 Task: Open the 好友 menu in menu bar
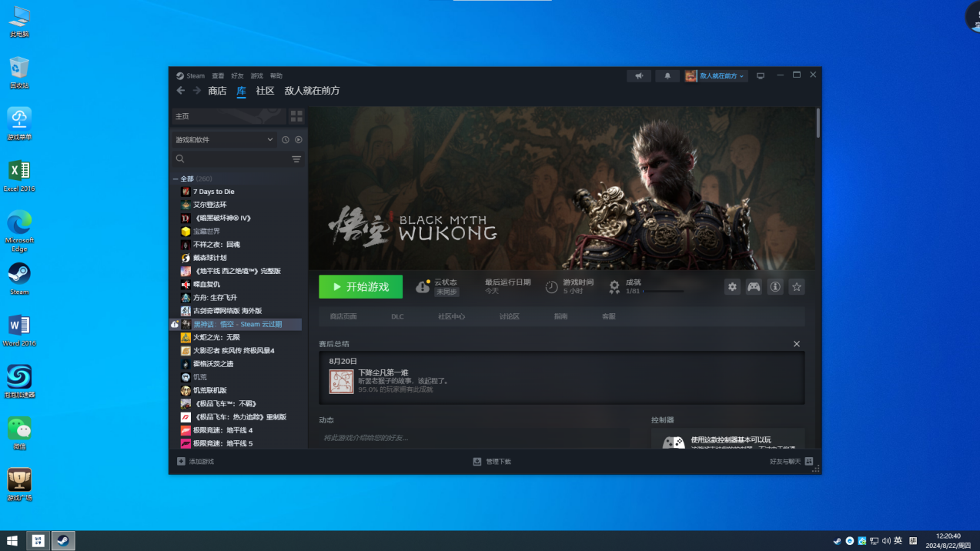[x=237, y=76]
